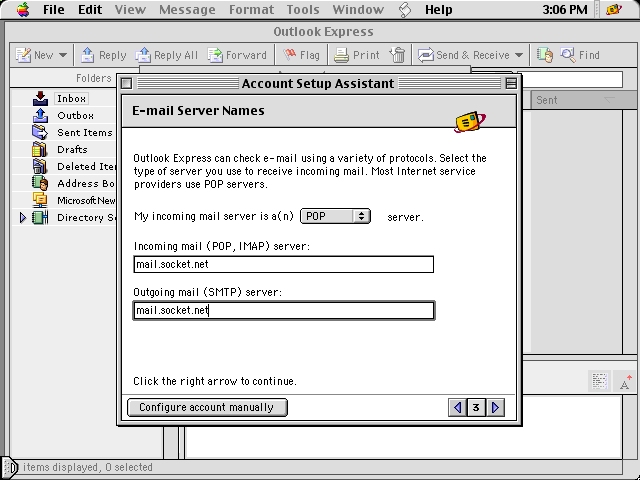Open the Format menu
640x480 pixels.
pos(251,9)
